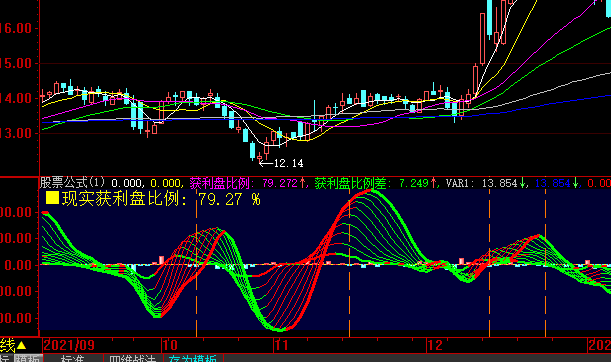Select the 11 month marker on the timeline
Screen dimensions: 611x362
click(282, 345)
